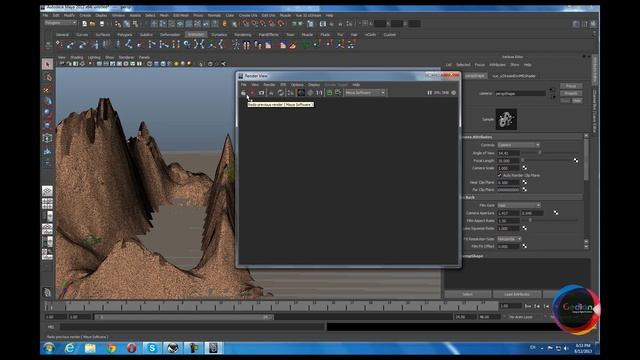Toggle the Tool Settings icon at top right
This screenshot has height=360, width=640.
coord(584,24)
